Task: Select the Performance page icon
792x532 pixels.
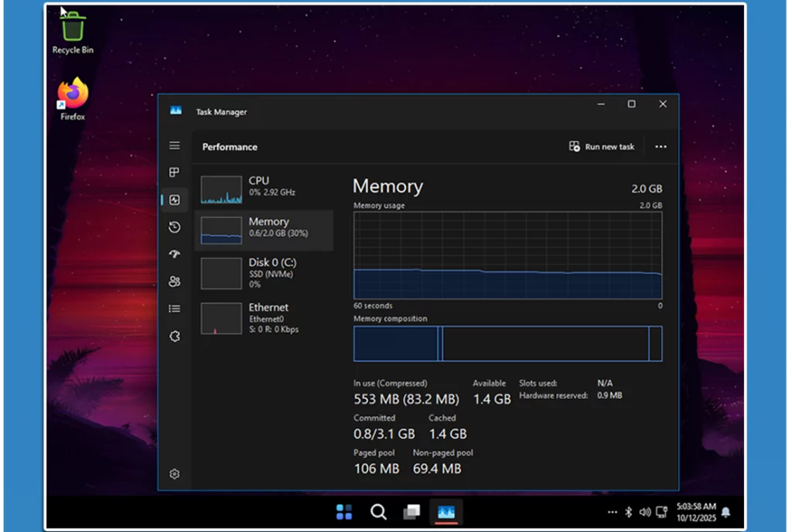Action: tap(175, 200)
